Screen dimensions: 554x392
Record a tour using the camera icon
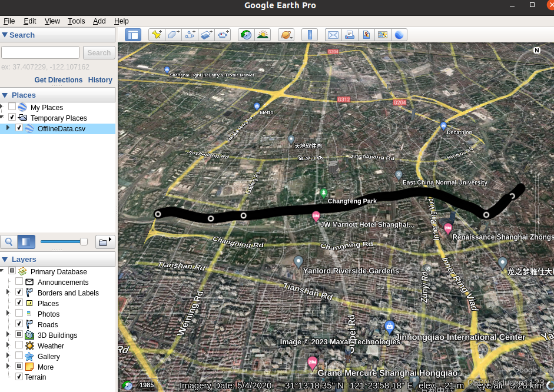pos(223,35)
